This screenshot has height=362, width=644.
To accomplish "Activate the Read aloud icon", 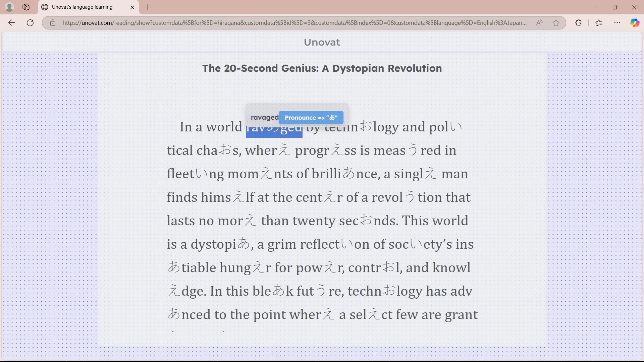I will [x=539, y=23].
